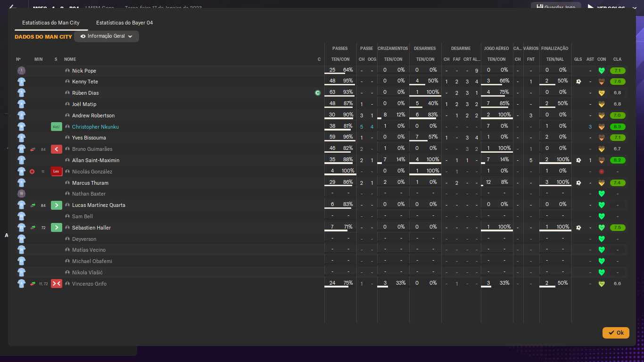Sort by the CLA rating column header
The width and height of the screenshot is (644, 362).
pos(617,59)
